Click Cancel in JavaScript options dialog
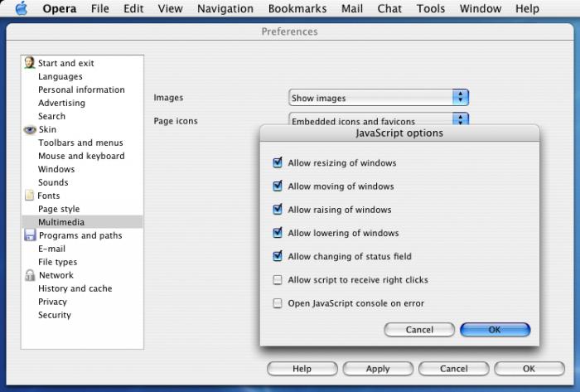Viewport: 580px width, 392px height. tap(419, 330)
